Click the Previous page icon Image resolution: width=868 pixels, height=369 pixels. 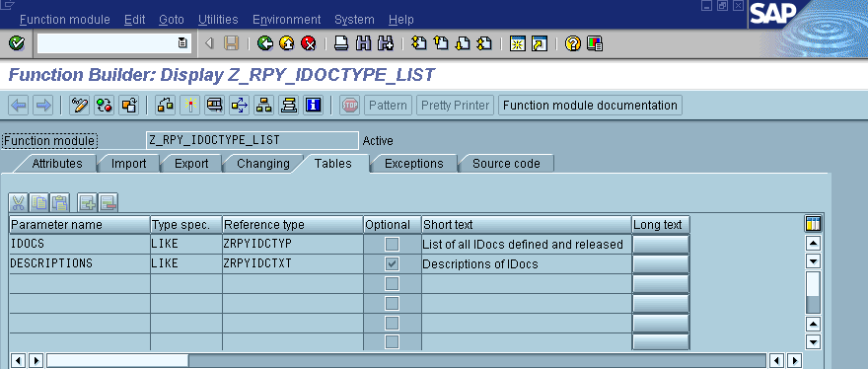point(441,43)
